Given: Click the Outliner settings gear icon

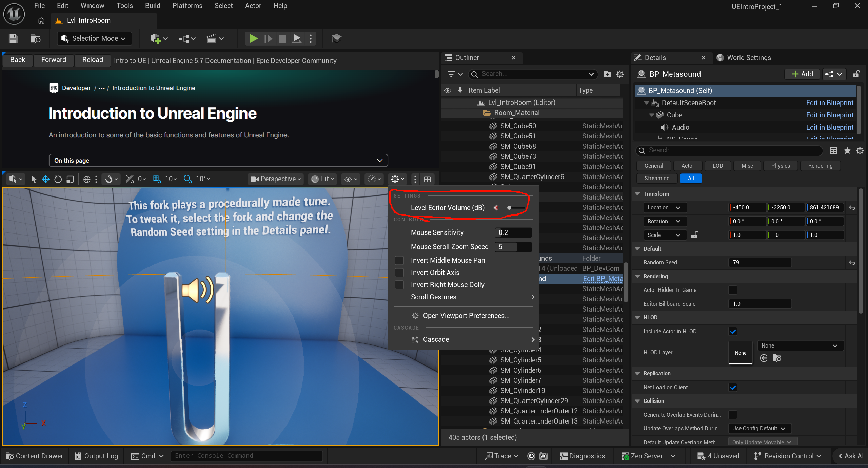Looking at the screenshot, I should (x=620, y=74).
